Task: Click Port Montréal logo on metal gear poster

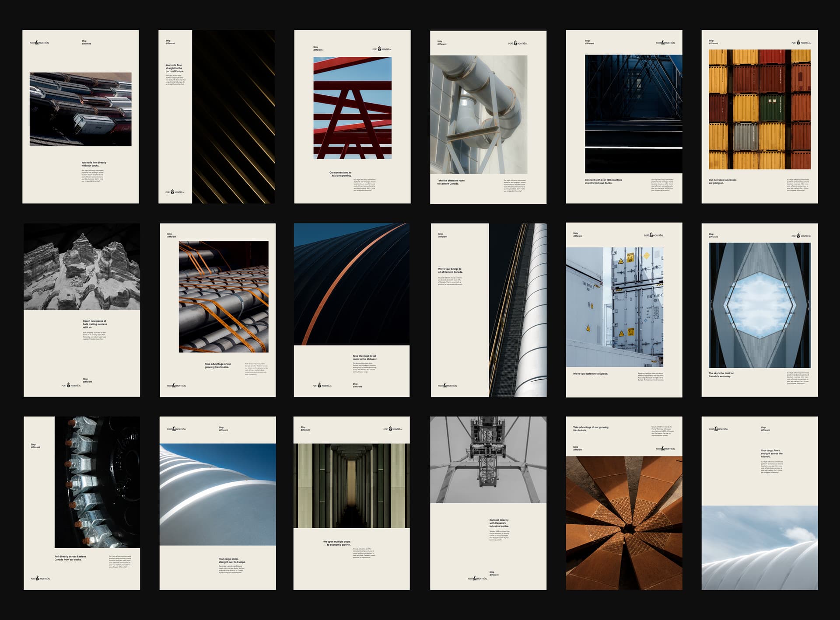Action: [x=40, y=578]
